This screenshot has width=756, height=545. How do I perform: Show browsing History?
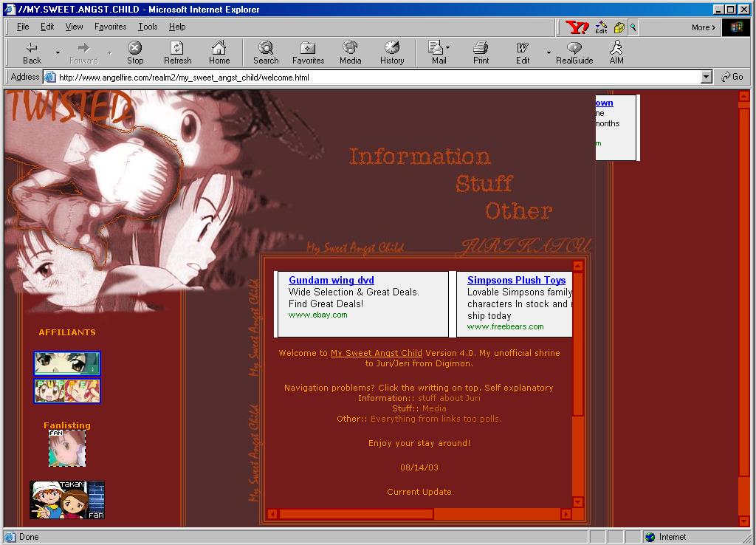pos(392,52)
